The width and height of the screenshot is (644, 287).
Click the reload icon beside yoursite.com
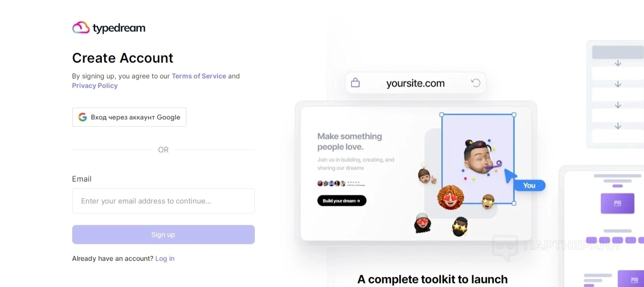475,83
